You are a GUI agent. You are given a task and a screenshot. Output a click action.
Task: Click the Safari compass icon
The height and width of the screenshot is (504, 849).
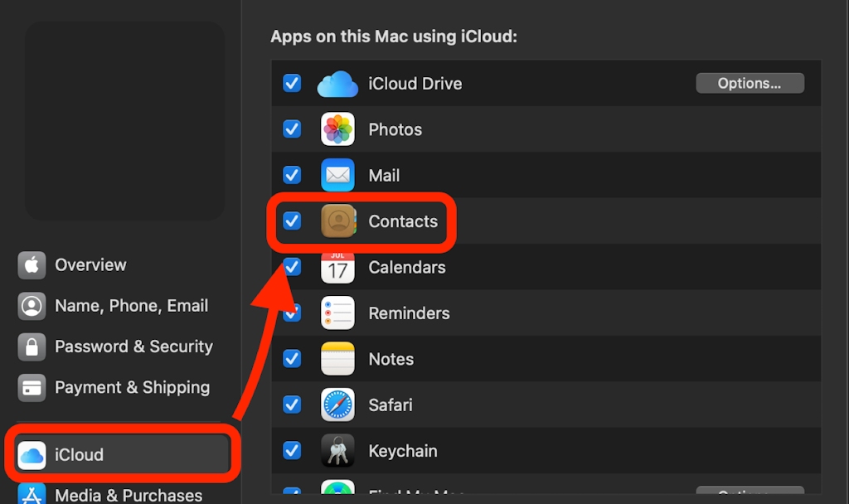(337, 405)
